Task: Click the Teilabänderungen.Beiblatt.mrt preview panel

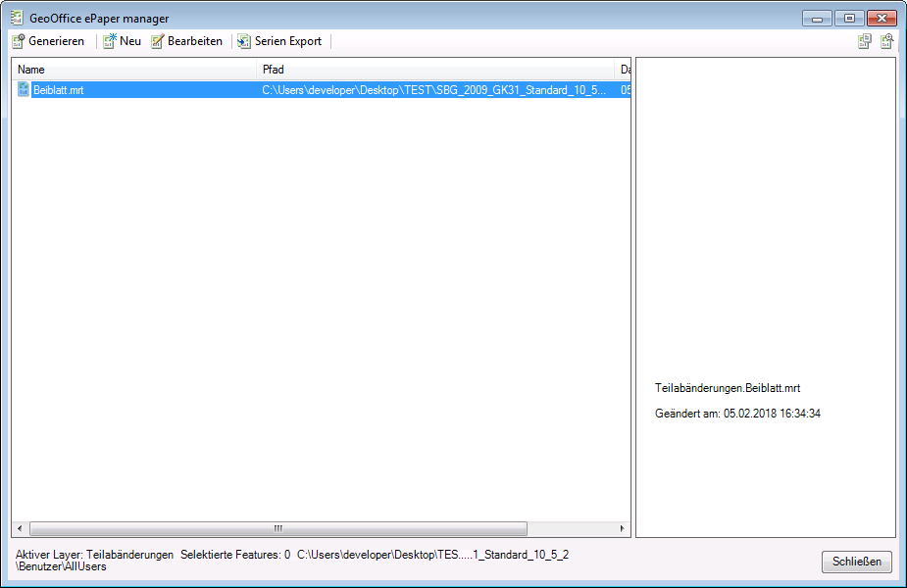Action: pyautogui.click(x=728, y=388)
